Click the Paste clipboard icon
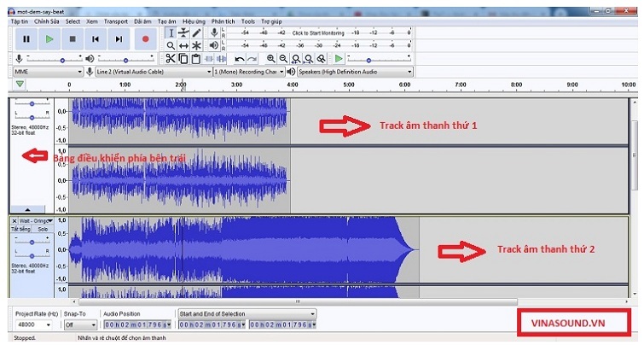 tap(196, 59)
